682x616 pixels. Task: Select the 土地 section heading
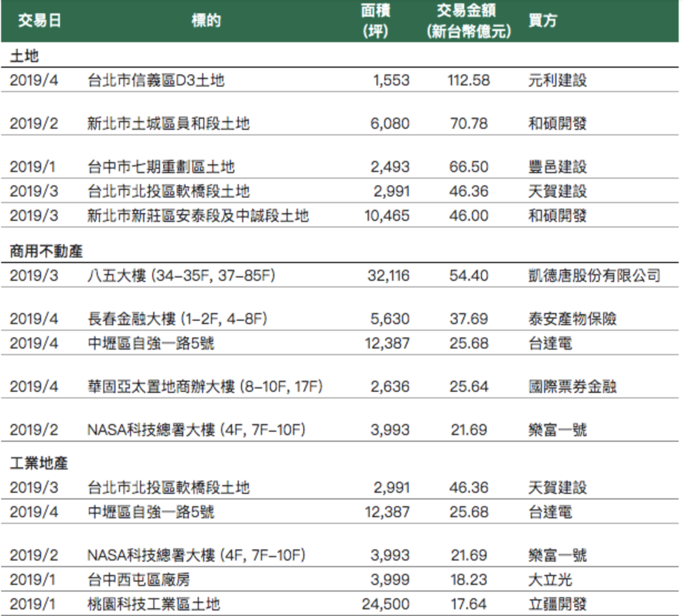pos(24,56)
